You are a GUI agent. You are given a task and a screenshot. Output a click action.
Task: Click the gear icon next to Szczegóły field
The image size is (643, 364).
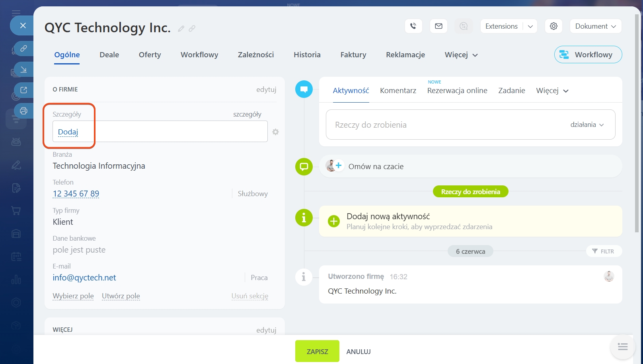pyautogui.click(x=275, y=132)
